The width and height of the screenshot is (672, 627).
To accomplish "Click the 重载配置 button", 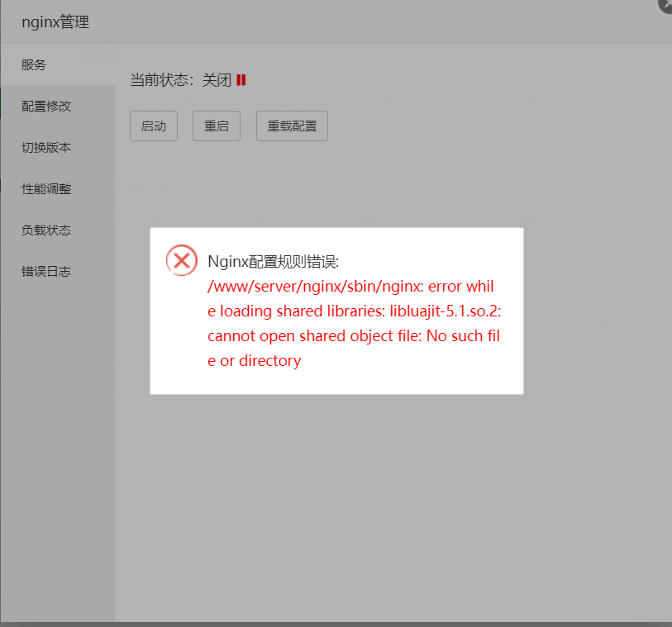I will 292,126.
